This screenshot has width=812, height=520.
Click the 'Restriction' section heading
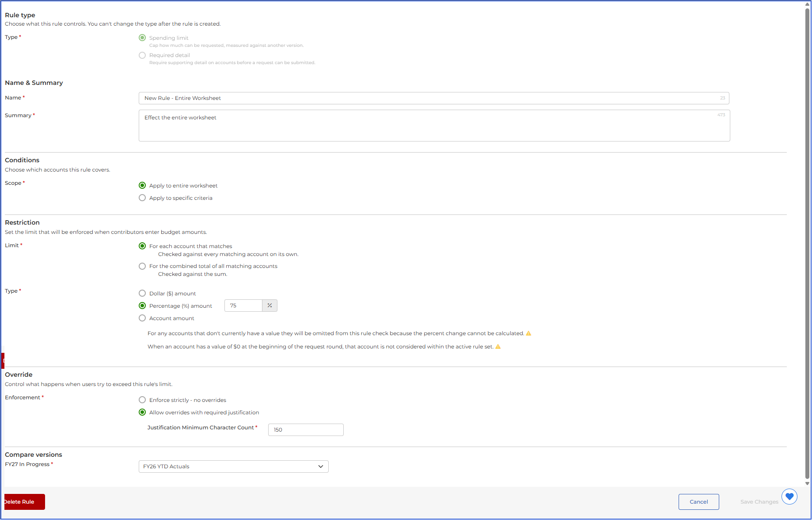(22, 222)
